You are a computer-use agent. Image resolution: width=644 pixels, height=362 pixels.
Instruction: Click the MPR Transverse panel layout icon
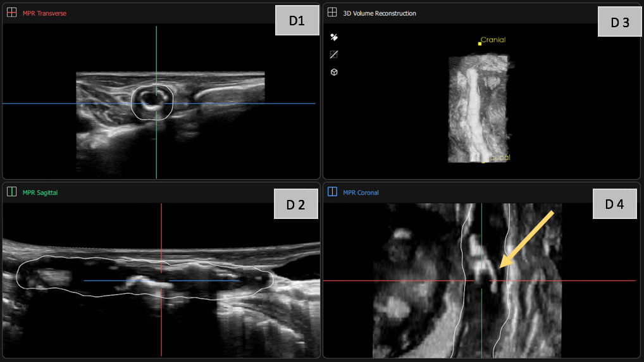point(11,13)
